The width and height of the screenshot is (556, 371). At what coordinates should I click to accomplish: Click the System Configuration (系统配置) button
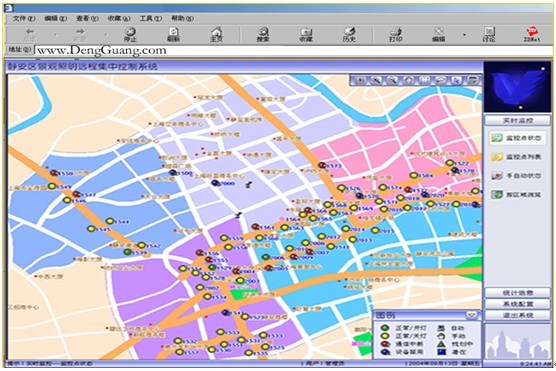tap(518, 304)
